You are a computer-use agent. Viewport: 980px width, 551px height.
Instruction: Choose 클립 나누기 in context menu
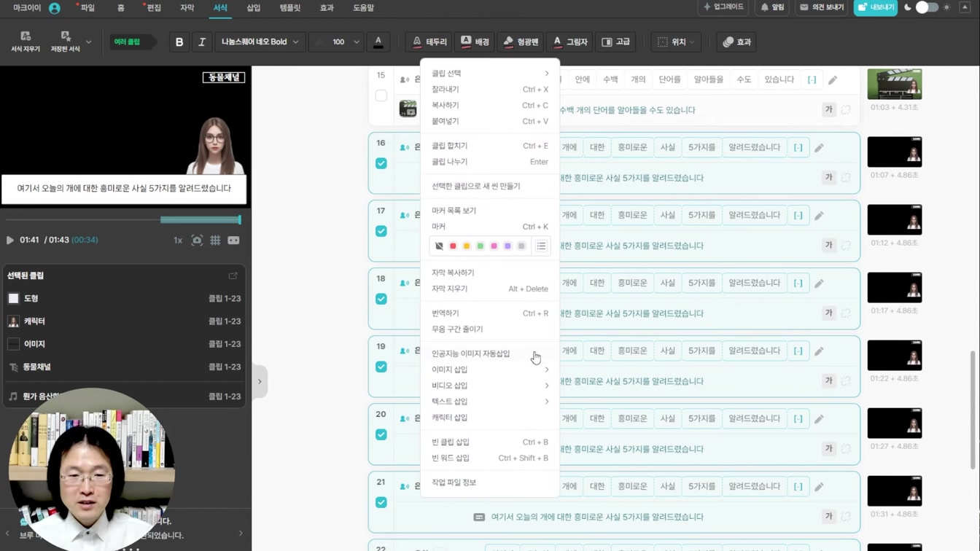tap(490, 162)
